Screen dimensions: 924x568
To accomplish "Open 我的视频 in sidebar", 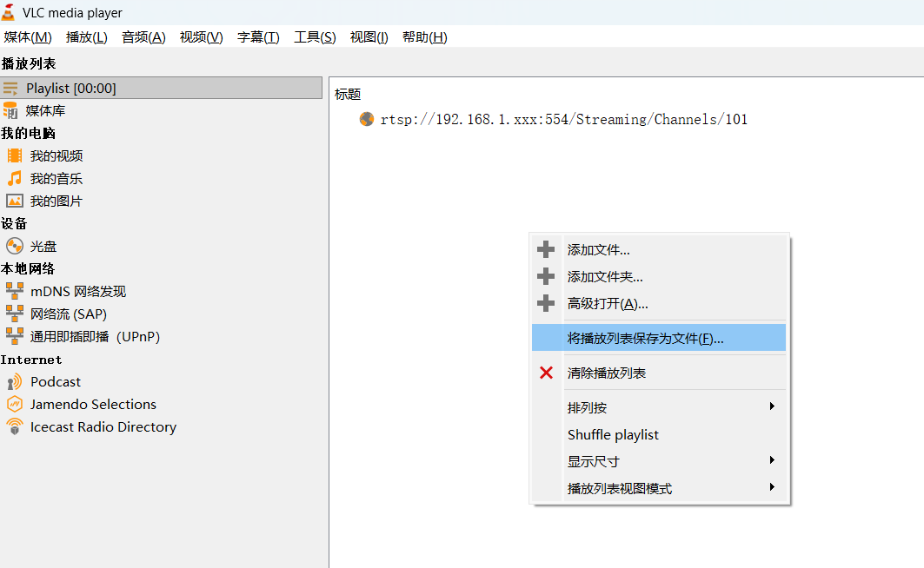I will pos(57,155).
